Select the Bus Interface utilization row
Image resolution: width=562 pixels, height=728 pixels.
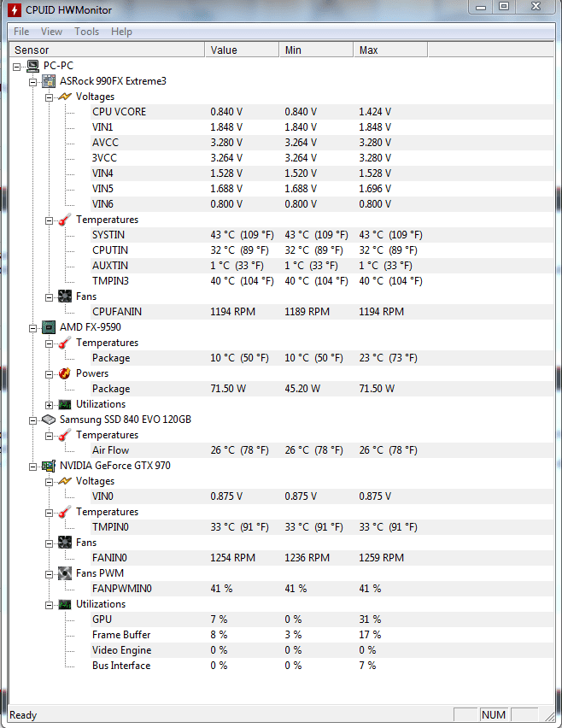tap(322, 666)
